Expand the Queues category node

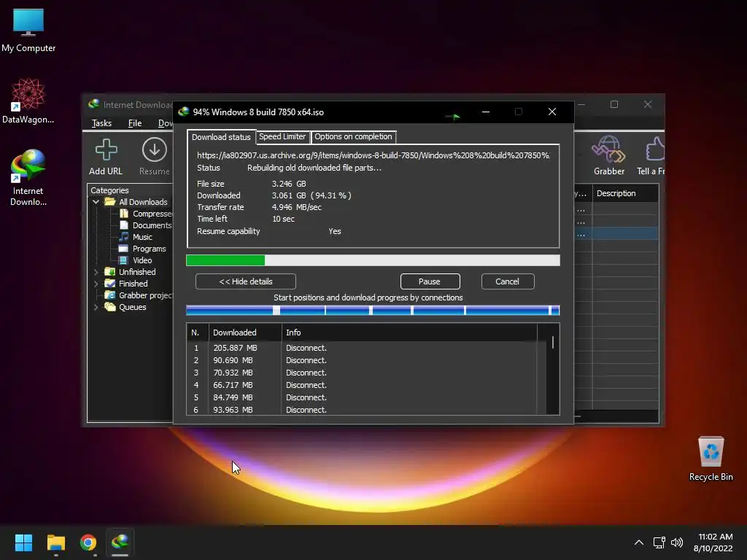pos(96,307)
